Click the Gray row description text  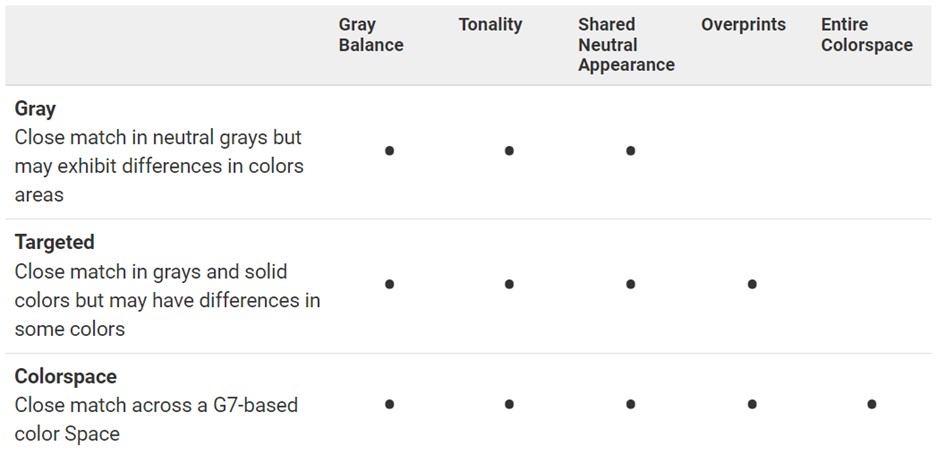[x=158, y=166]
